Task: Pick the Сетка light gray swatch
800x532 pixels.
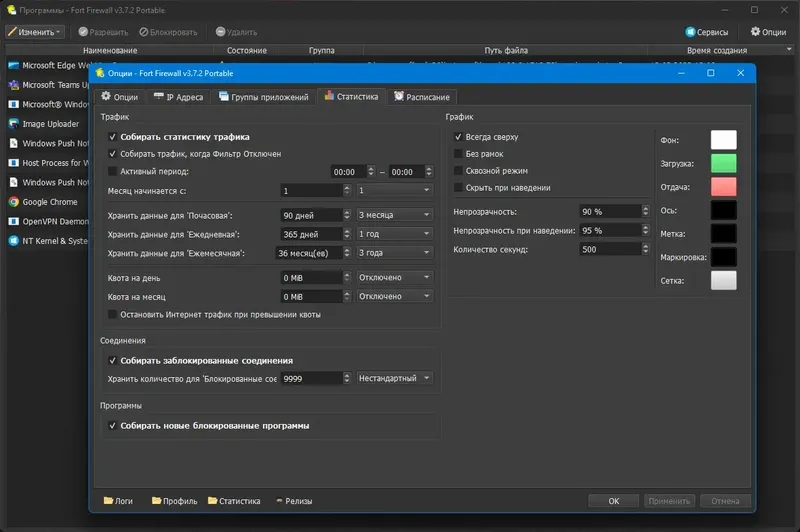Action: coord(723,281)
